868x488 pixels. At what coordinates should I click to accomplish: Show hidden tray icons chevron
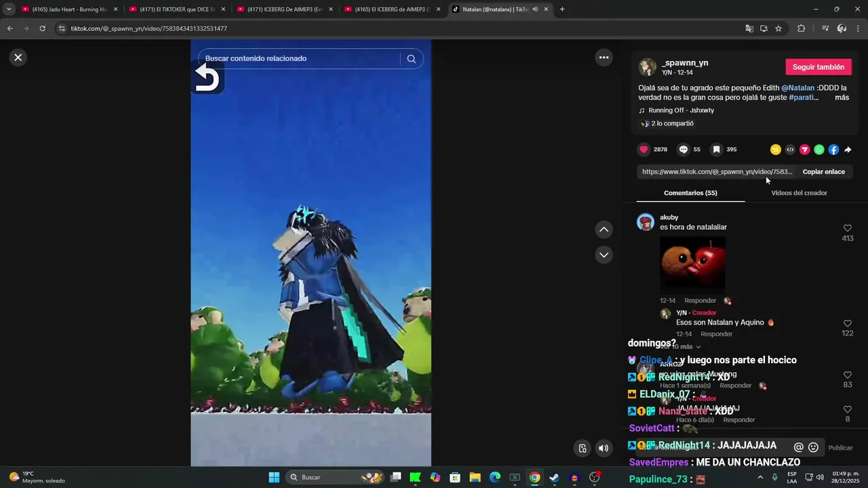(760, 477)
